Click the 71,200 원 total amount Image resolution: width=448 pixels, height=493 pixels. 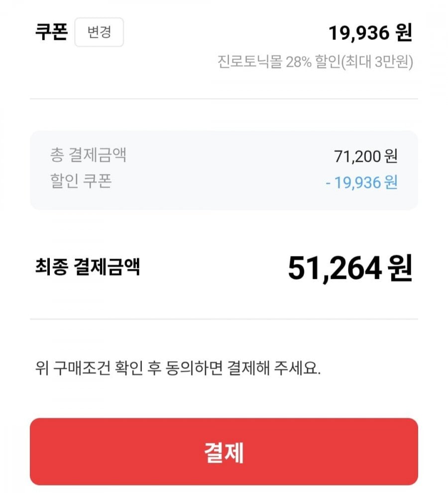point(365,156)
